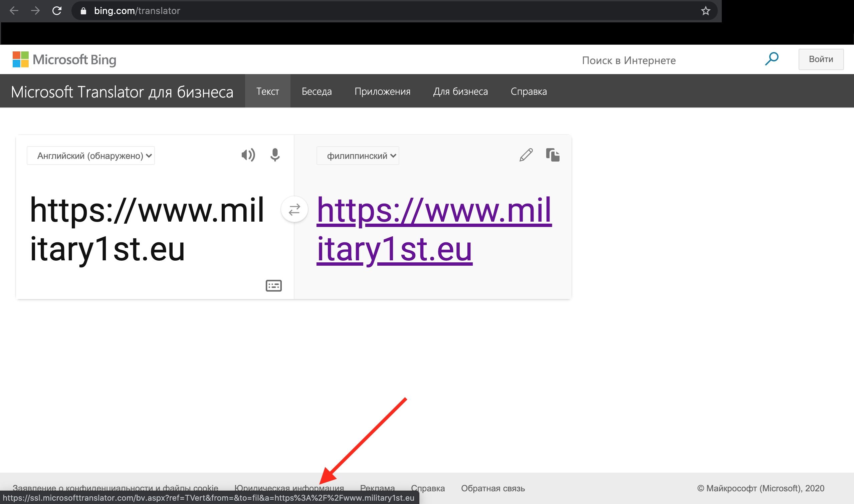Open the Для бизнеса tab
854x504 pixels.
[x=460, y=91]
